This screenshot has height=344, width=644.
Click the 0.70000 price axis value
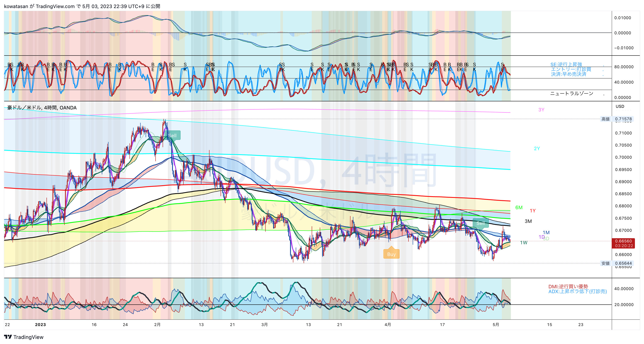(623, 157)
